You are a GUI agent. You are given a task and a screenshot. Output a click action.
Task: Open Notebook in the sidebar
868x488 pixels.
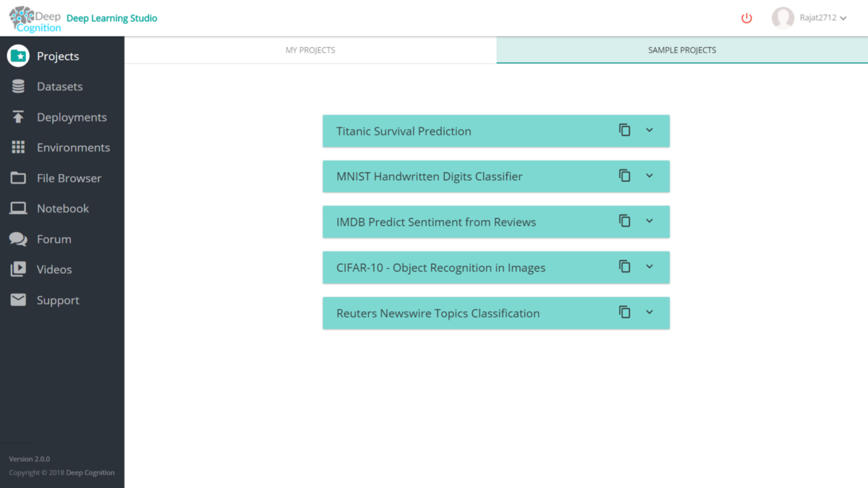62,208
